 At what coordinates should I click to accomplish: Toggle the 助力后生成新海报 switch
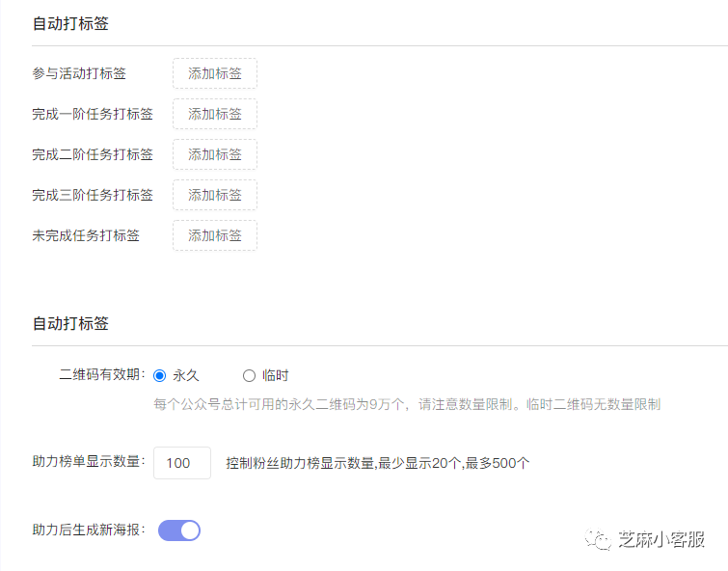pyautogui.click(x=179, y=530)
